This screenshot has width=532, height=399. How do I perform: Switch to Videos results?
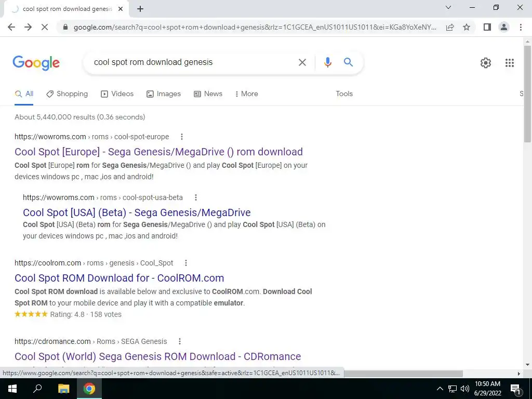[117, 94]
